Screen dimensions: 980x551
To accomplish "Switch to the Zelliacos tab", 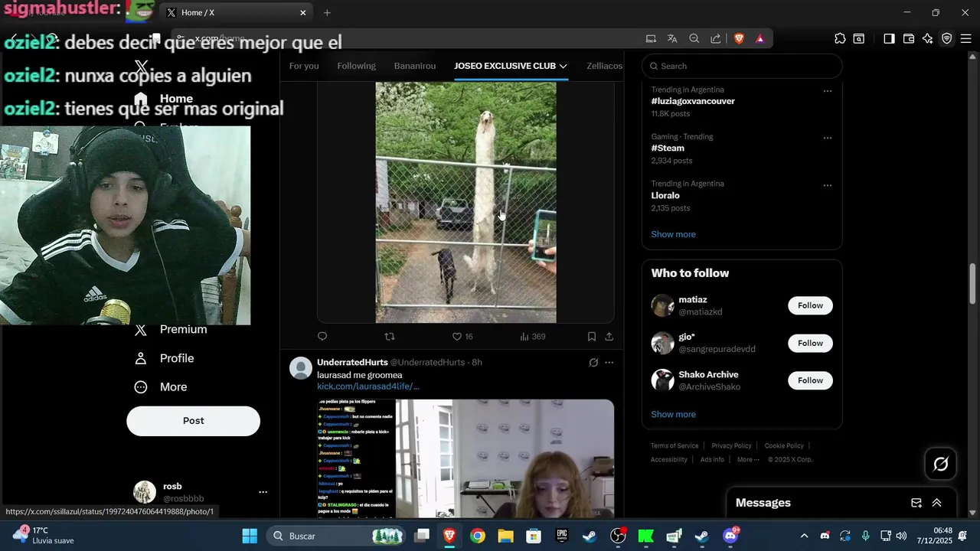I will [x=604, y=66].
